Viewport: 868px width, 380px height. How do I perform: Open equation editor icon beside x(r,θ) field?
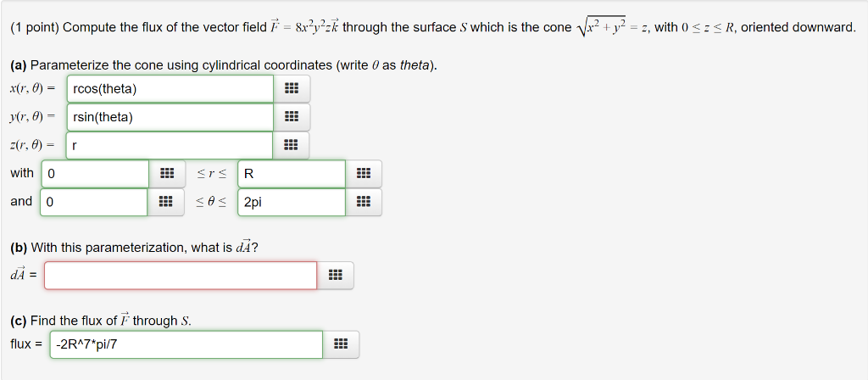pyautogui.click(x=292, y=88)
